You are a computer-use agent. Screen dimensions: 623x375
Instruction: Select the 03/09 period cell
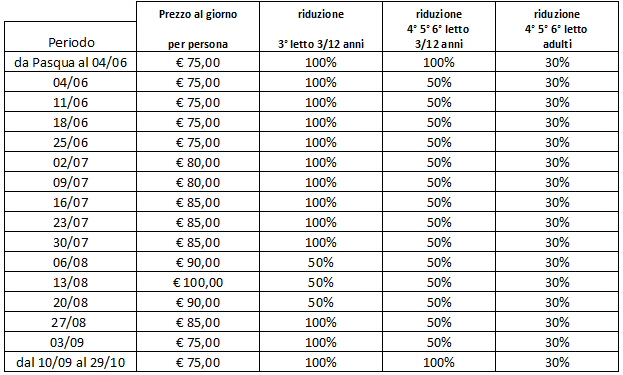[x=70, y=342]
